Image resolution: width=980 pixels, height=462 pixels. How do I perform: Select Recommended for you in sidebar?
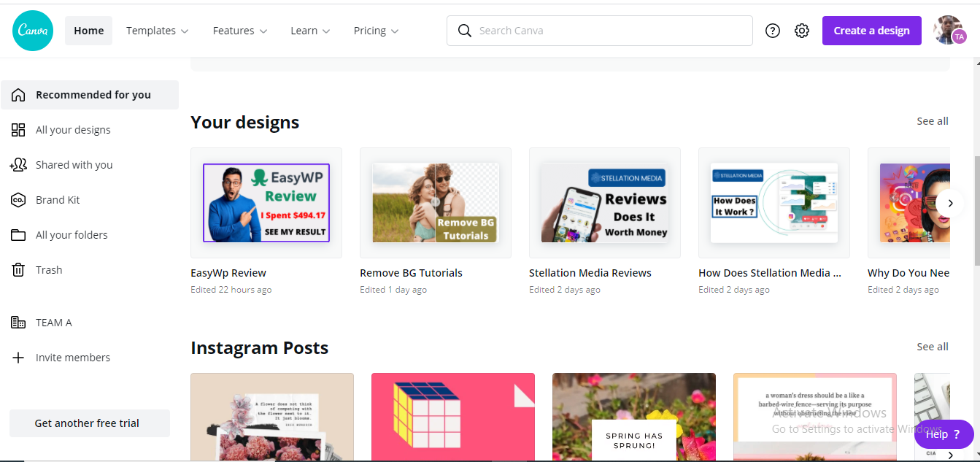click(x=90, y=95)
